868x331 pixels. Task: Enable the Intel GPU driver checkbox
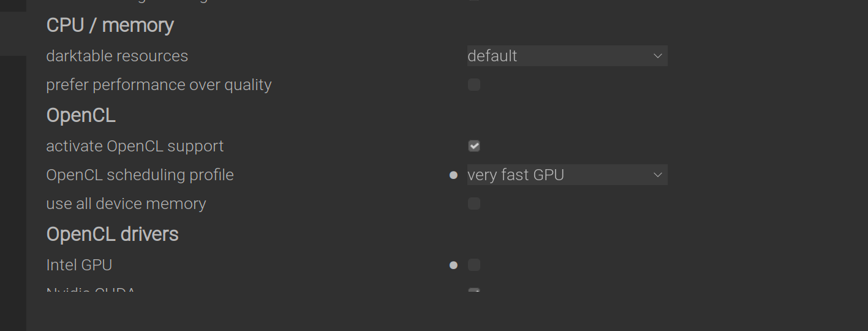(474, 265)
